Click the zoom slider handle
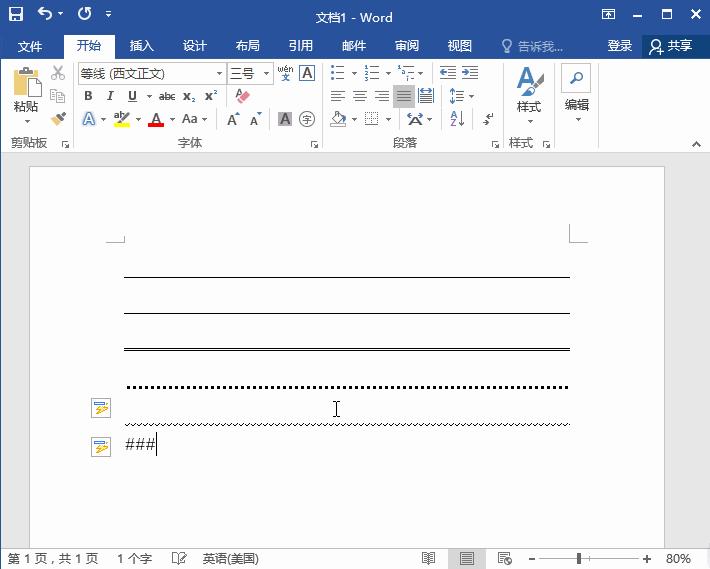This screenshot has height=569, width=710. (579, 559)
